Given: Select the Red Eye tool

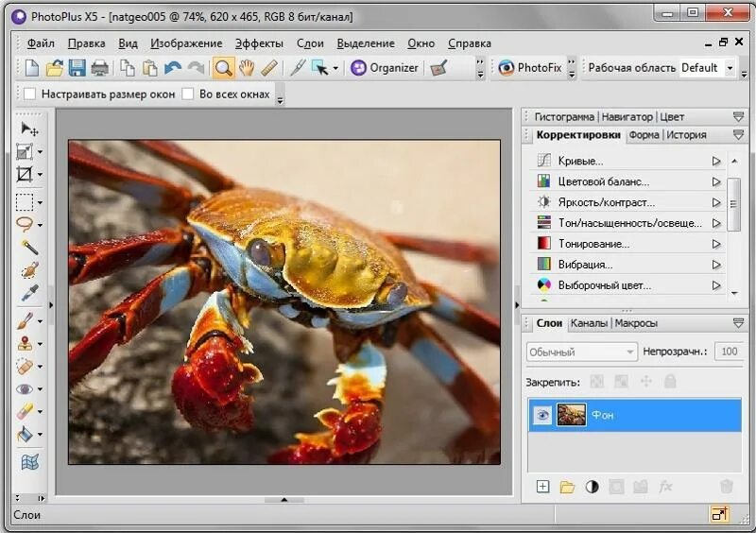Looking at the screenshot, I should pyautogui.click(x=25, y=388).
